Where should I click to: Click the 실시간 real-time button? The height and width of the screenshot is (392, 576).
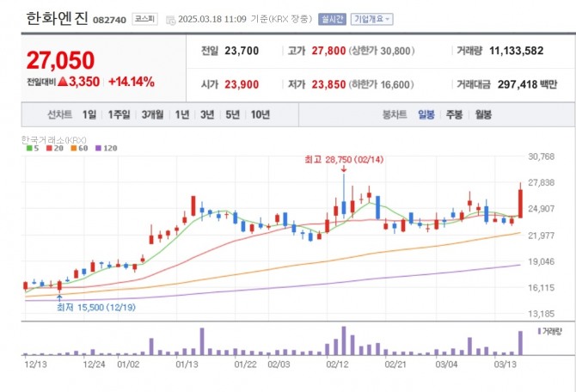(332, 19)
